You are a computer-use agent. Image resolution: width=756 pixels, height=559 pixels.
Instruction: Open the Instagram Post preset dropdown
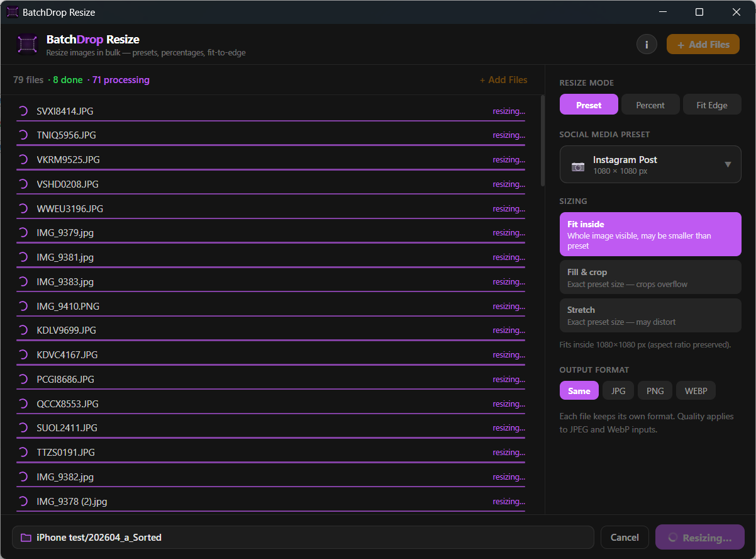(x=650, y=165)
